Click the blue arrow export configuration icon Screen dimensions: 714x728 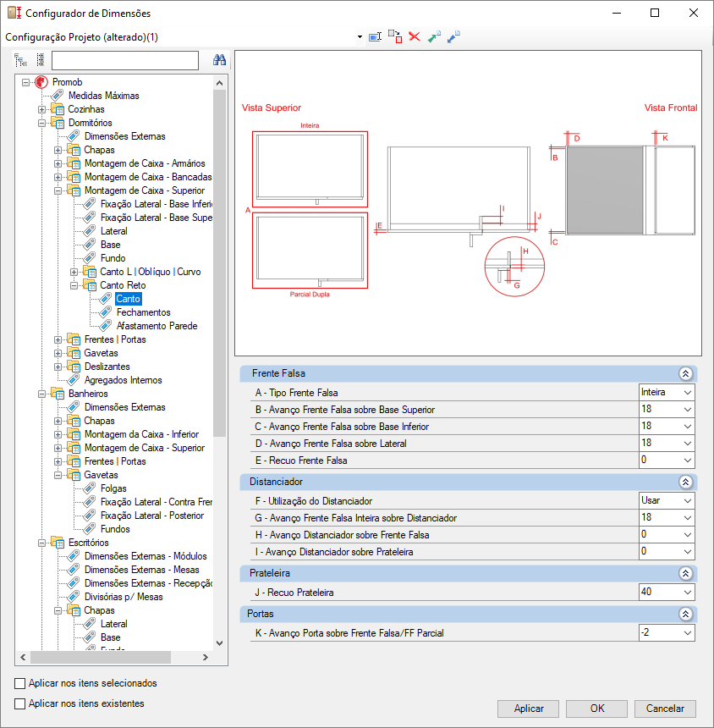pos(453,36)
